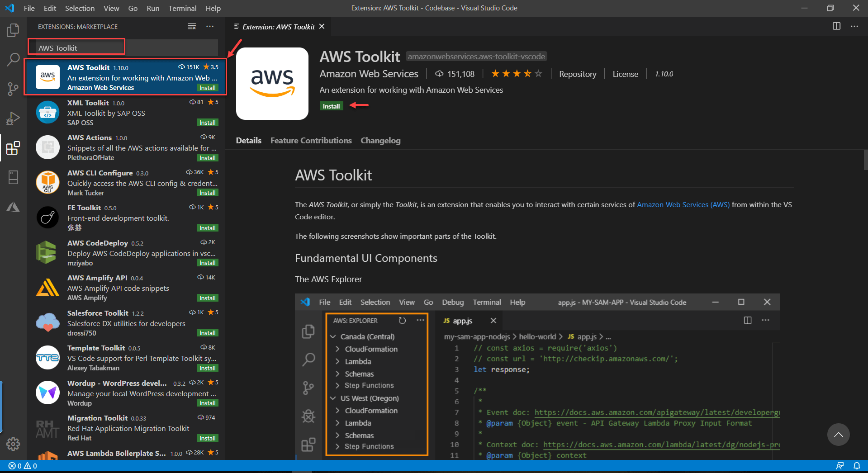
Task: Open the Amazon Web Services (AWS) link
Action: pyautogui.click(x=683, y=204)
